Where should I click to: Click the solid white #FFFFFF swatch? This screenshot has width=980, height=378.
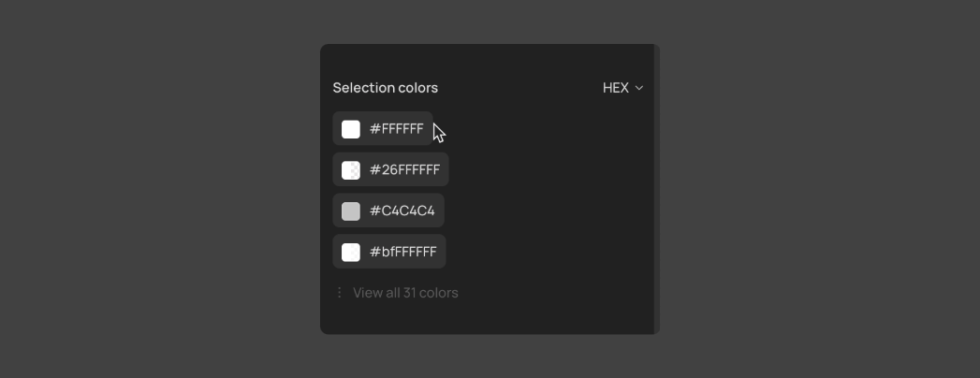351,129
